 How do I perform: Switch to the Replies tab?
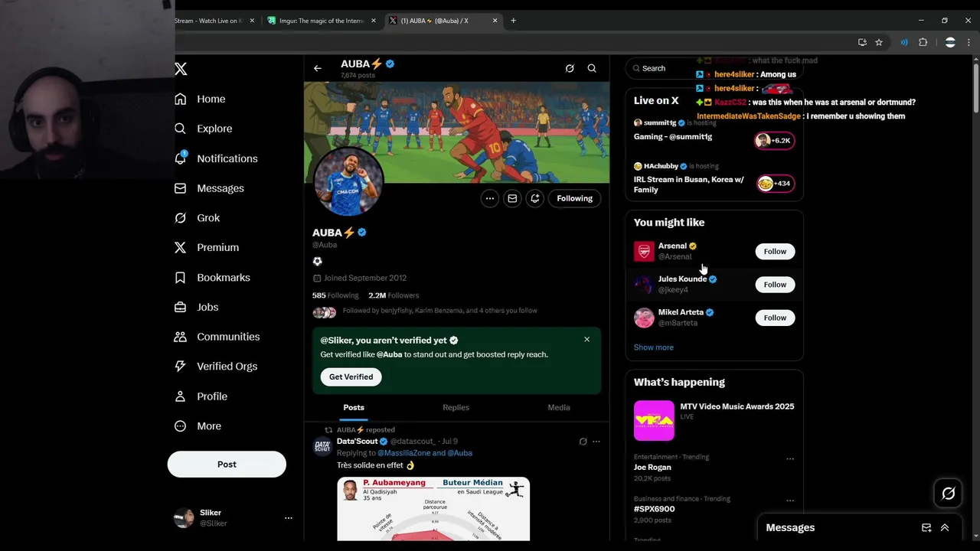(456, 408)
